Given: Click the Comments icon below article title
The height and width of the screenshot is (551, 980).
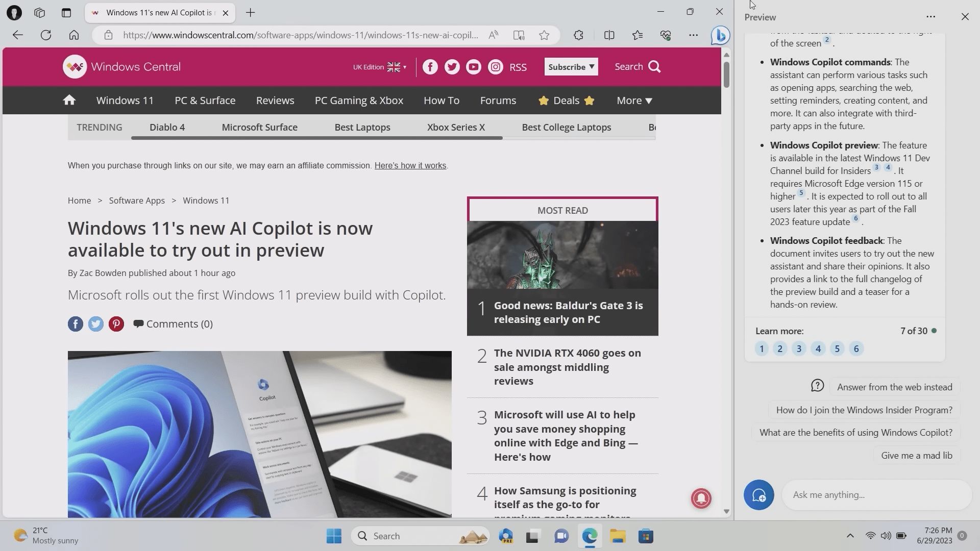Looking at the screenshot, I should click(137, 323).
